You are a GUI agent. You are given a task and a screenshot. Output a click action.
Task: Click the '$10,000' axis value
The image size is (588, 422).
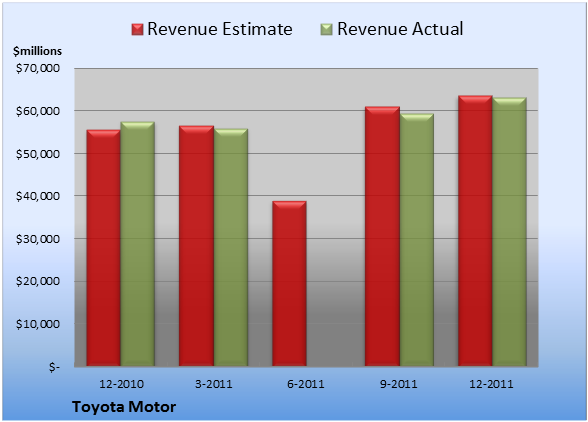(38, 324)
